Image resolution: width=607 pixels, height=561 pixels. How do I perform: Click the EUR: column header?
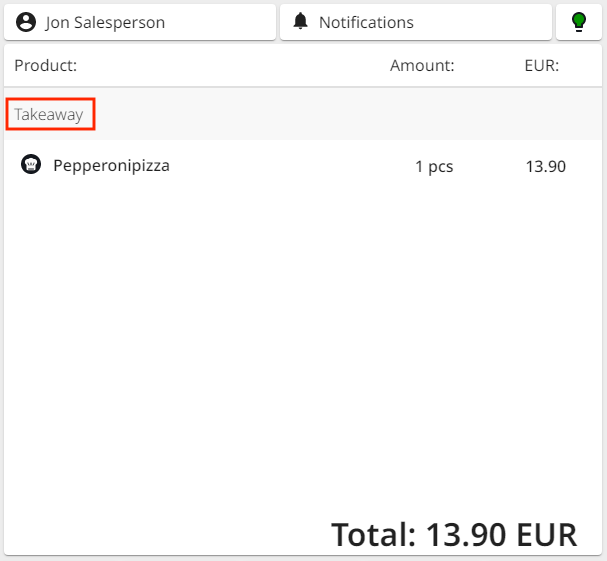[541, 66]
